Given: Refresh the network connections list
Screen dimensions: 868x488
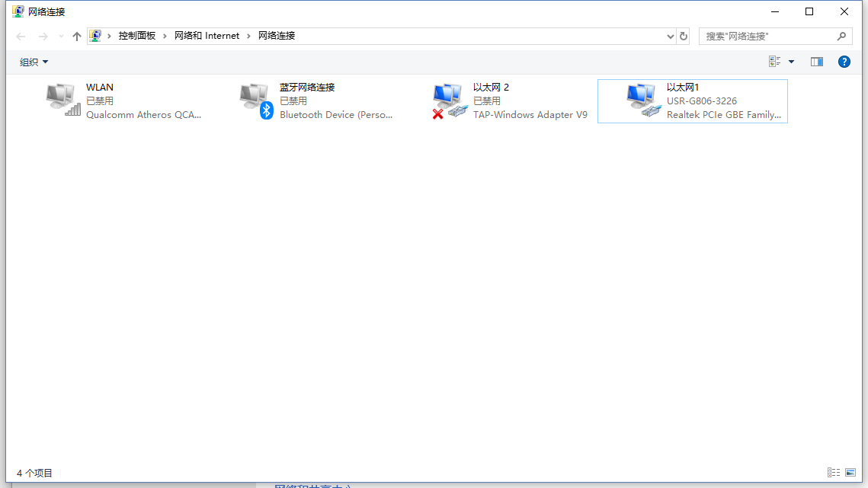Looking at the screenshot, I should [x=684, y=36].
